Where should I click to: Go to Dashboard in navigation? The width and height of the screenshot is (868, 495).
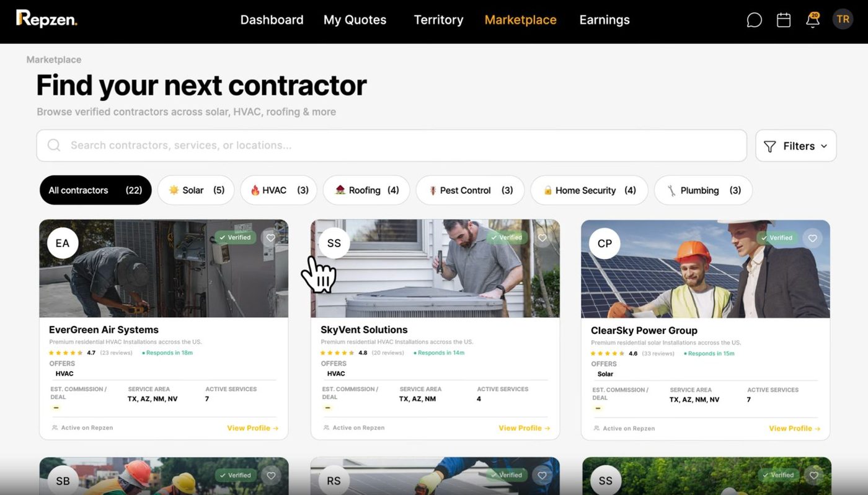[x=272, y=20]
